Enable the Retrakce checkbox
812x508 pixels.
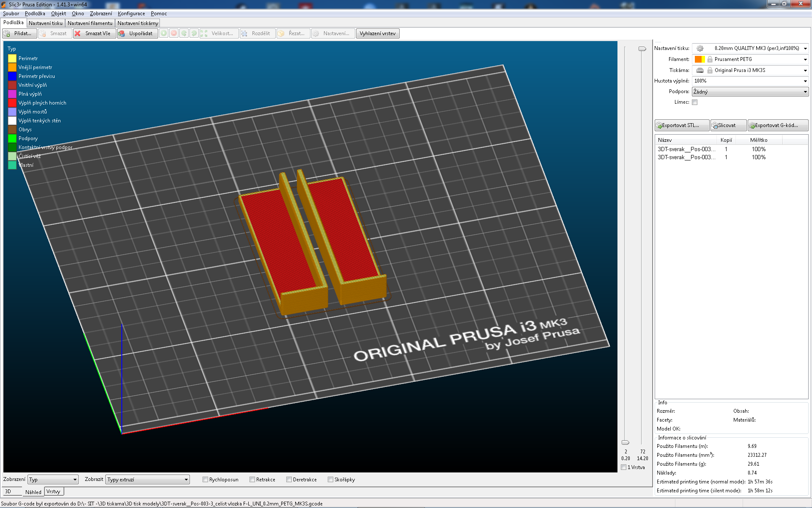coord(252,480)
